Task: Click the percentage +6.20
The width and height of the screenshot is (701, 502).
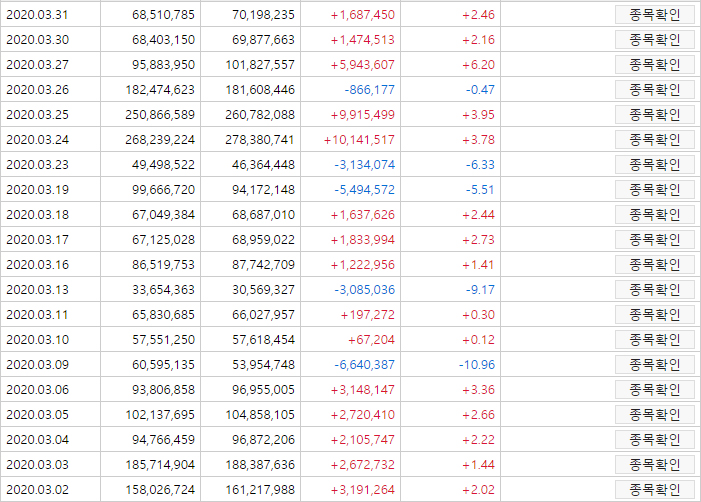Action: click(x=478, y=65)
